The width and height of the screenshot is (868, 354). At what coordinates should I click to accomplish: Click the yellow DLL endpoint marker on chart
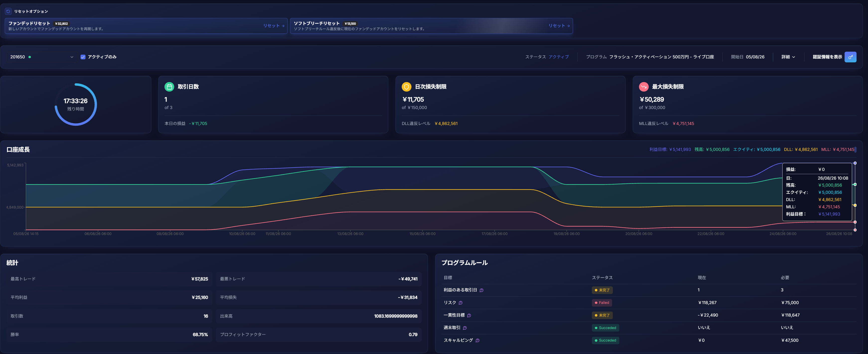click(x=855, y=205)
